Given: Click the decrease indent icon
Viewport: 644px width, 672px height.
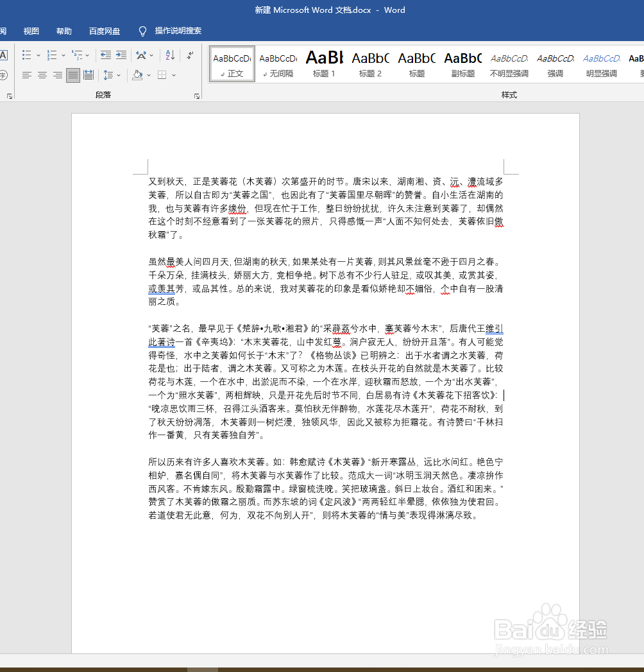Looking at the screenshot, I should tap(104, 55).
